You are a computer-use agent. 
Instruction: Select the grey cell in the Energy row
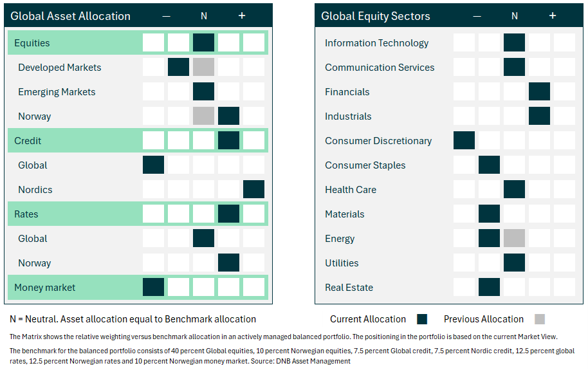[x=514, y=239]
